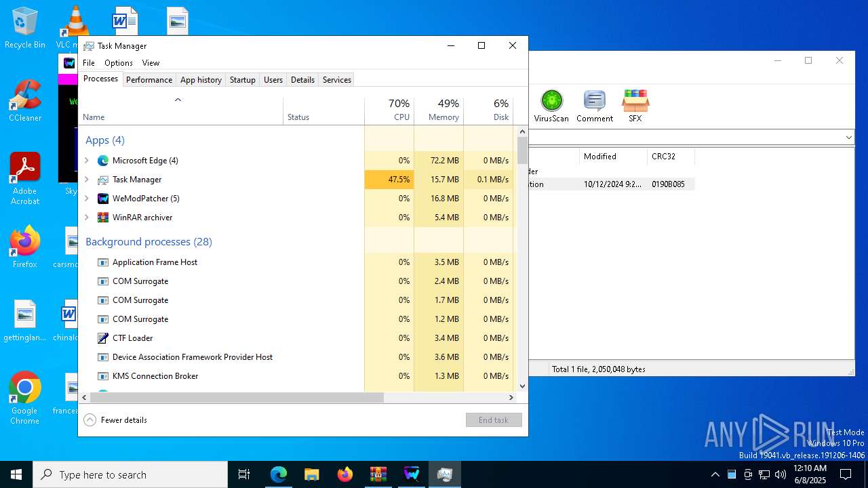Click the Microsoft Edge process icon
868x488 pixels.
click(x=103, y=161)
